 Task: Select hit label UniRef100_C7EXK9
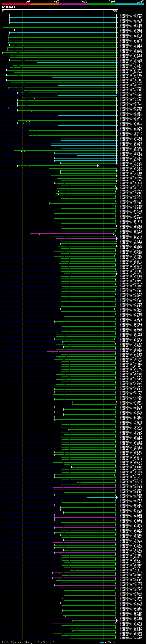click(131, 156)
